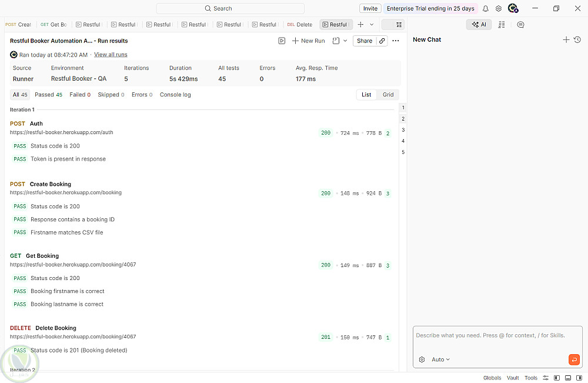Open the user avatar profile menu

pos(513,8)
